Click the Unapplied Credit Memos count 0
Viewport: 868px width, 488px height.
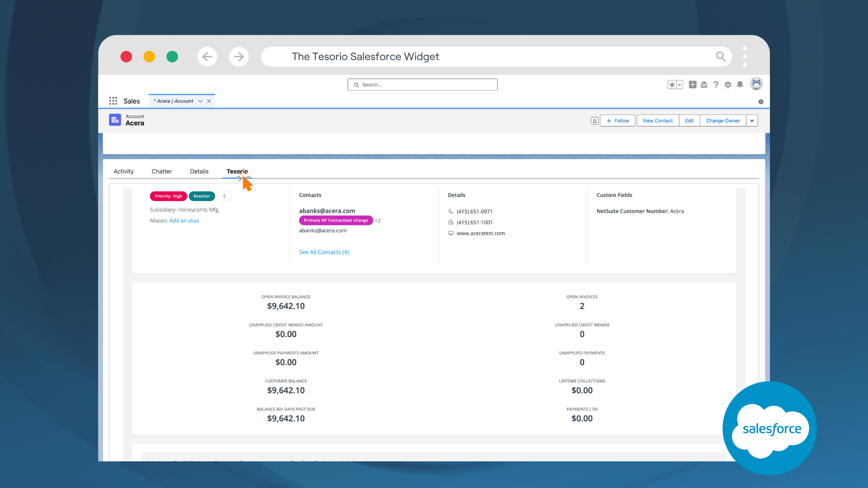582,334
